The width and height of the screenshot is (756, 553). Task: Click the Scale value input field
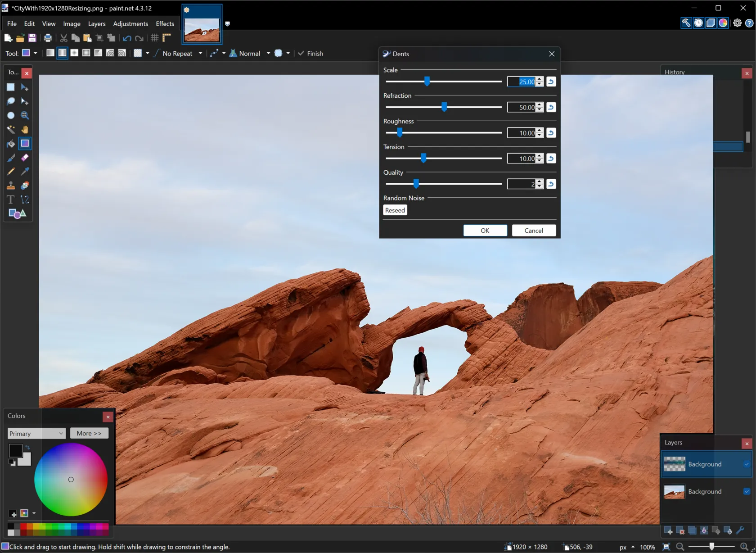pos(523,82)
